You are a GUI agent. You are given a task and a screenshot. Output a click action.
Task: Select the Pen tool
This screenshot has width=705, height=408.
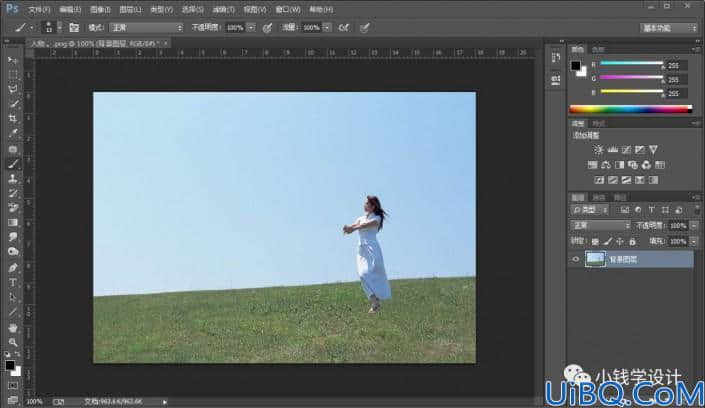coord(13,268)
